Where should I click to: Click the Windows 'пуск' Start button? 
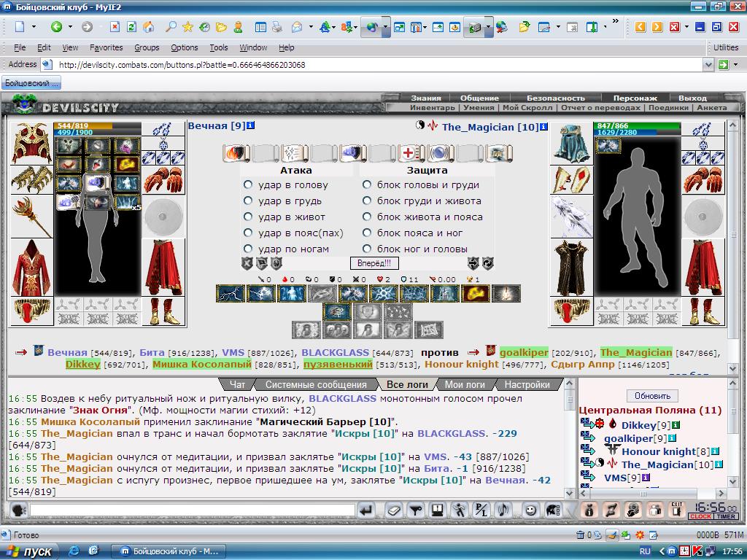point(29,551)
